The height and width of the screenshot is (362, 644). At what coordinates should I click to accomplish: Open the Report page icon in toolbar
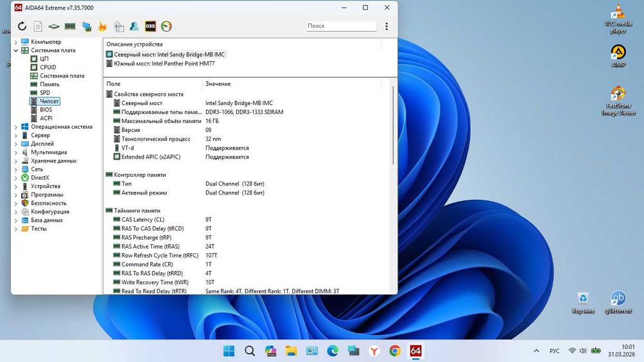38,26
